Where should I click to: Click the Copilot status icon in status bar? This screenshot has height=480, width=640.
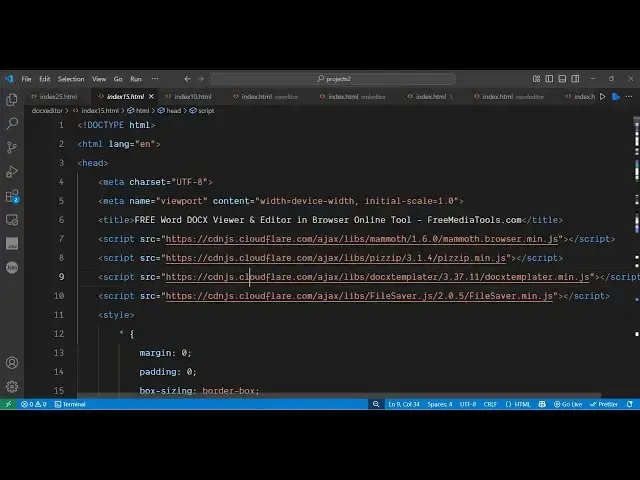(542, 404)
